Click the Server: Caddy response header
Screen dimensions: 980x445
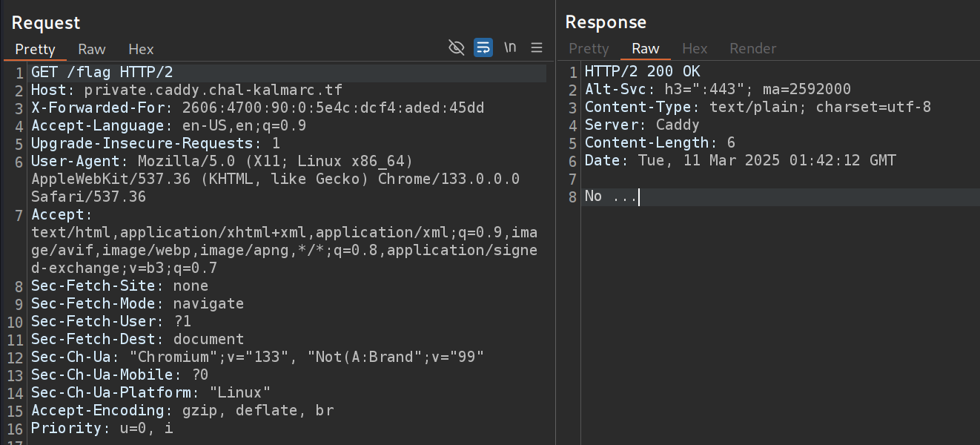coord(642,125)
